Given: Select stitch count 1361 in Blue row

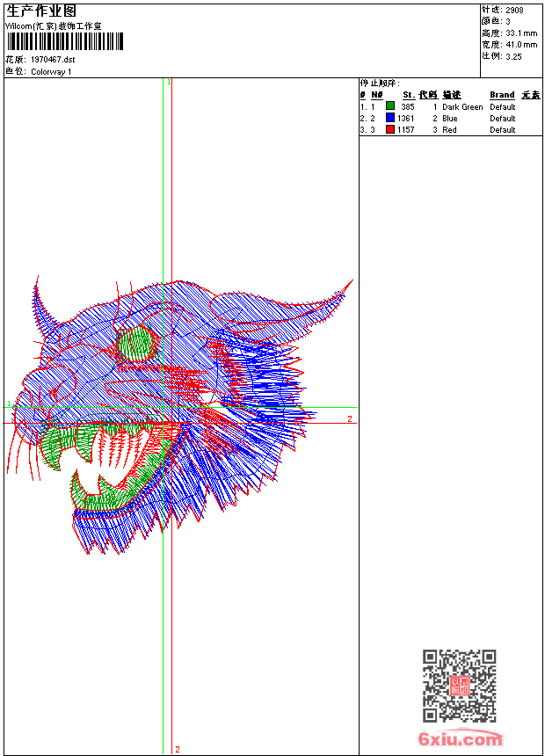Looking at the screenshot, I should click(x=405, y=118).
